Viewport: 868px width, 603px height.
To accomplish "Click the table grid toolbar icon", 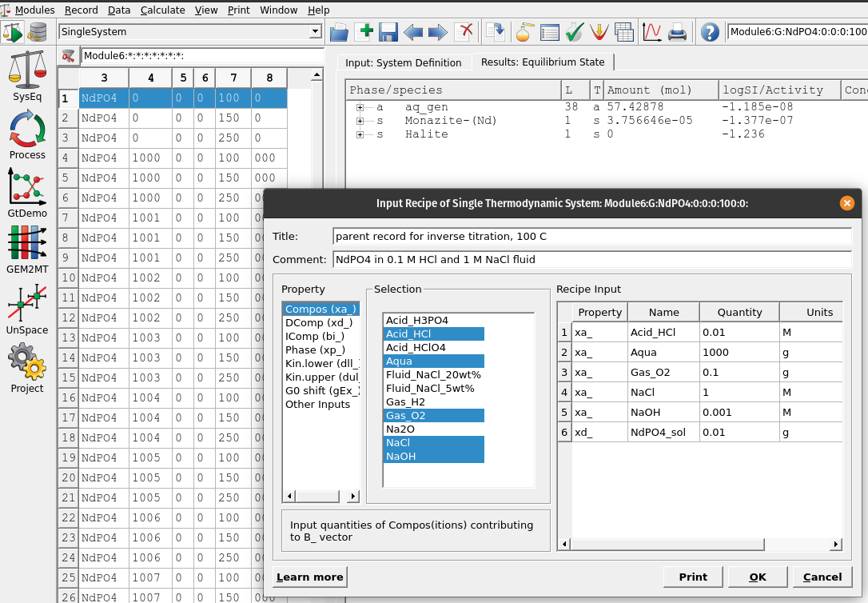I will (624, 32).
